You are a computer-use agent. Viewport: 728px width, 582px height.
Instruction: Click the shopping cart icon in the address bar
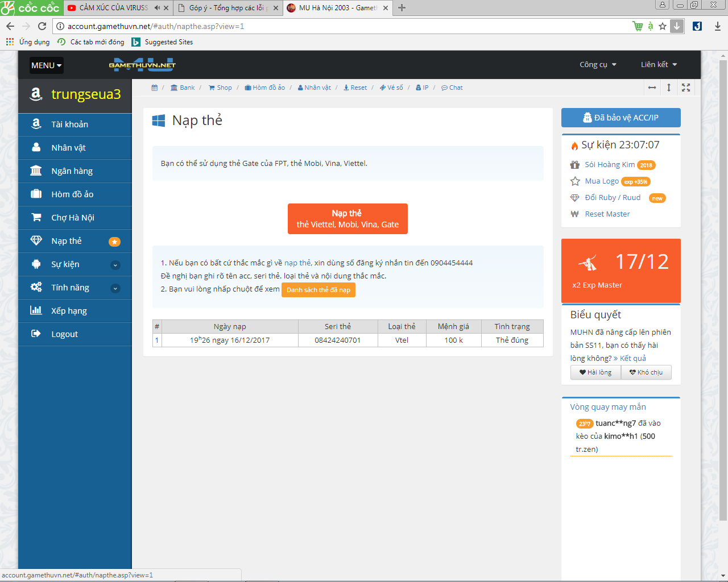[x=638, y=26]
